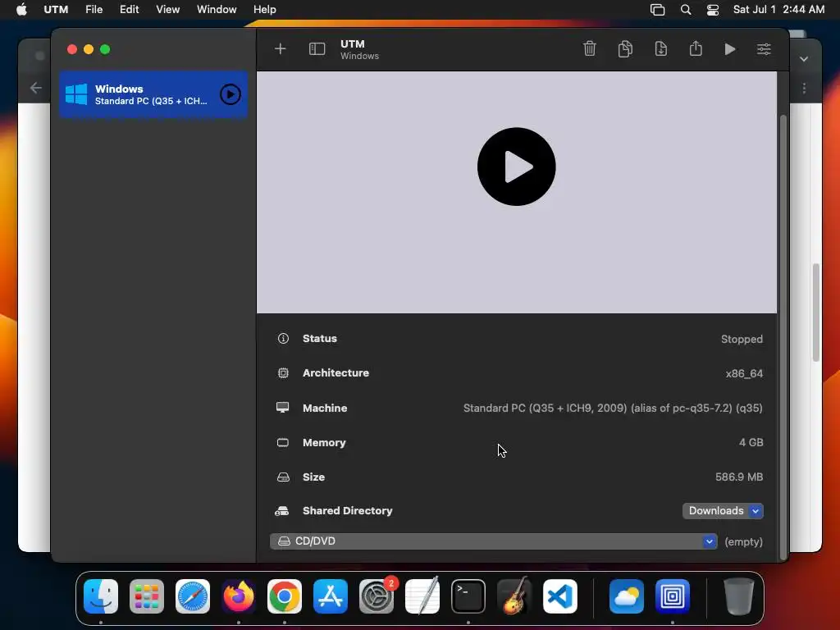Start the VM with the toolbar play icon
Screen dimensions: 840x630
coord(729,49)
